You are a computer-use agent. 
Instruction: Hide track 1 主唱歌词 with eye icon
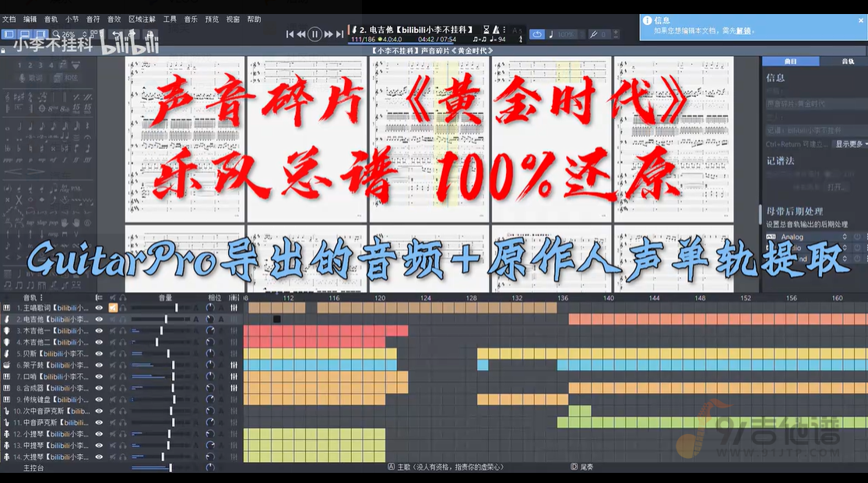(x=99, y=308)
